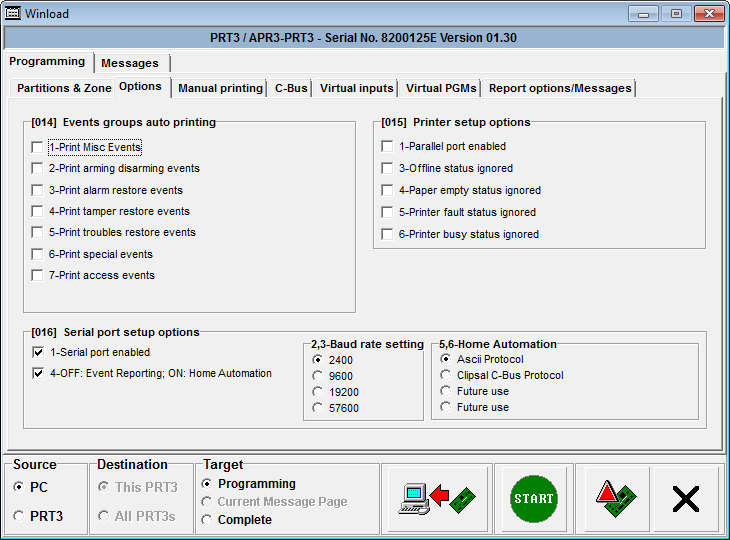The image size is (730, 540).
Task: Go to Report options/Messages tab
Action: (560, 88)
